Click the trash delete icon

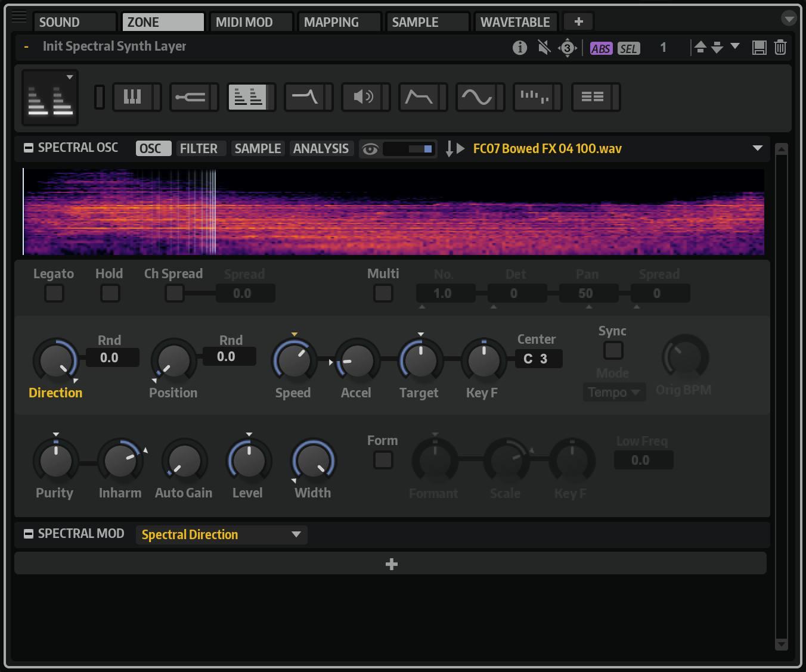pos(780,48)
